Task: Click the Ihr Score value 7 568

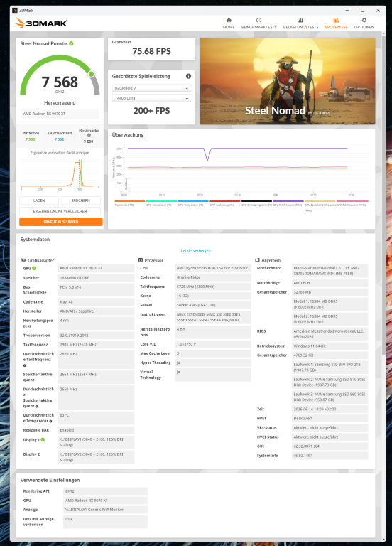Action: (x=31, y=139)
